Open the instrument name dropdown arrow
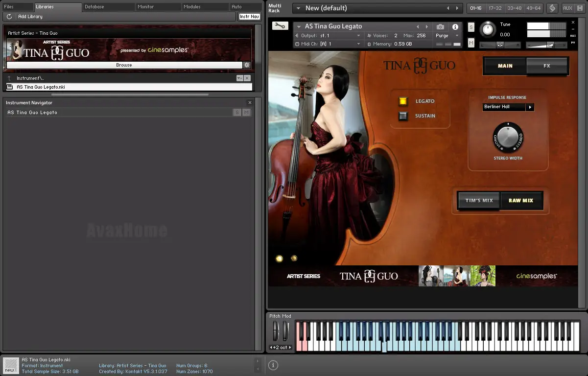 tap(299, 27)
